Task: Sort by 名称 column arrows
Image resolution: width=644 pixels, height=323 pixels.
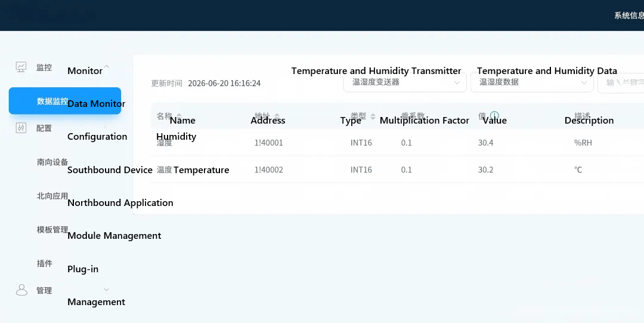Action: 179,116
